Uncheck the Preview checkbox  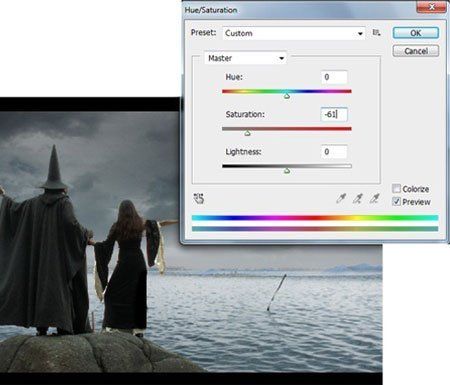[396, 201]
